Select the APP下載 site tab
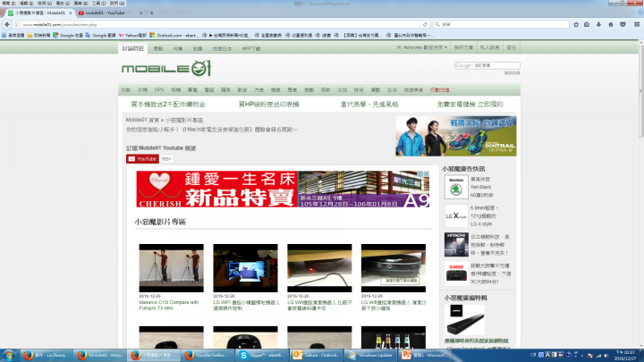Screen dimensions: 644x362 (x=251, y=48)
